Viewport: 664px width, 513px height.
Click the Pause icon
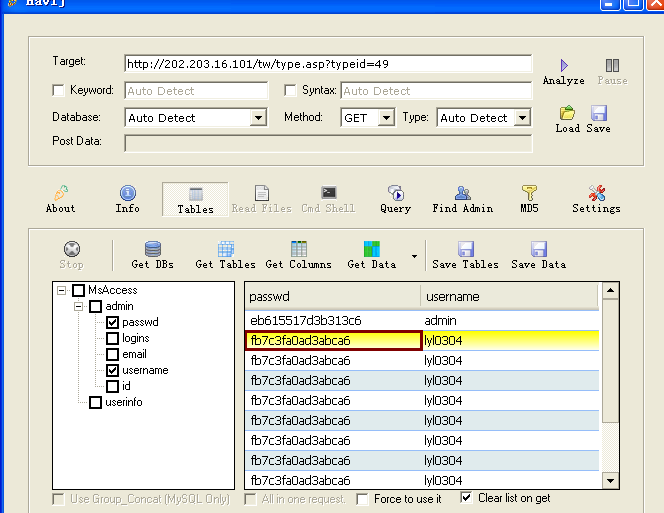(612, 66)
